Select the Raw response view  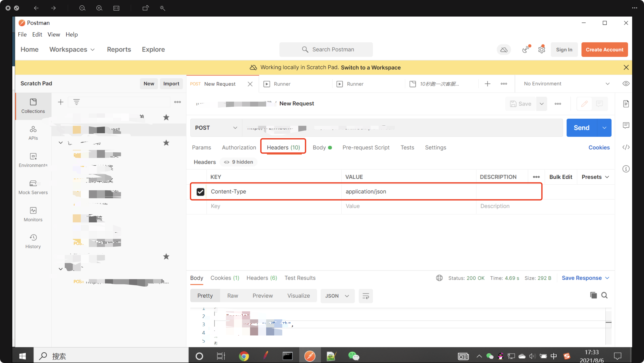[233, 296]
